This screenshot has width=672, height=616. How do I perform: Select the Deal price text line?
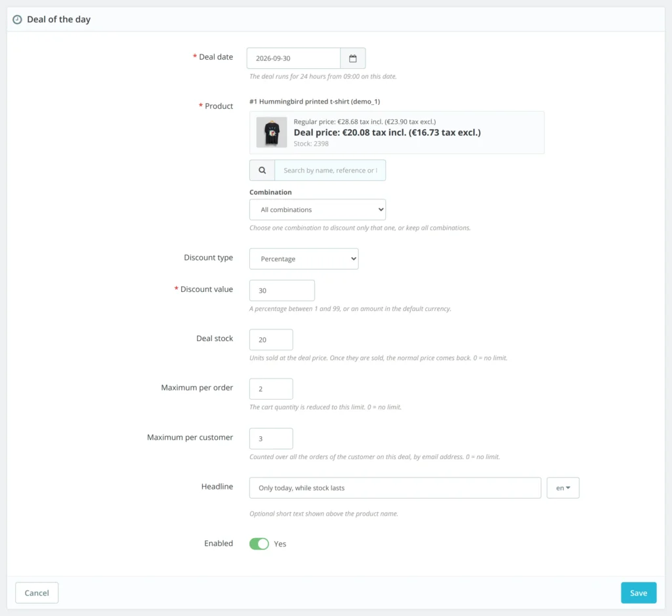[387, 133]
